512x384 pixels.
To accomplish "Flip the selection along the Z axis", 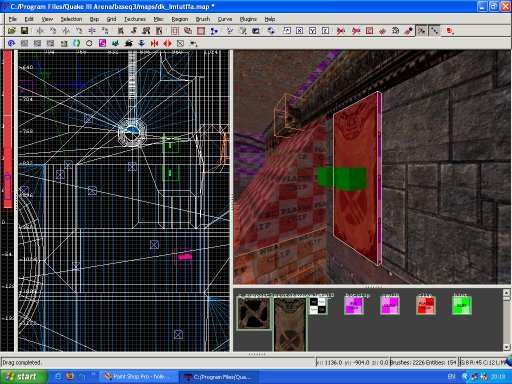I will point(92,31).
